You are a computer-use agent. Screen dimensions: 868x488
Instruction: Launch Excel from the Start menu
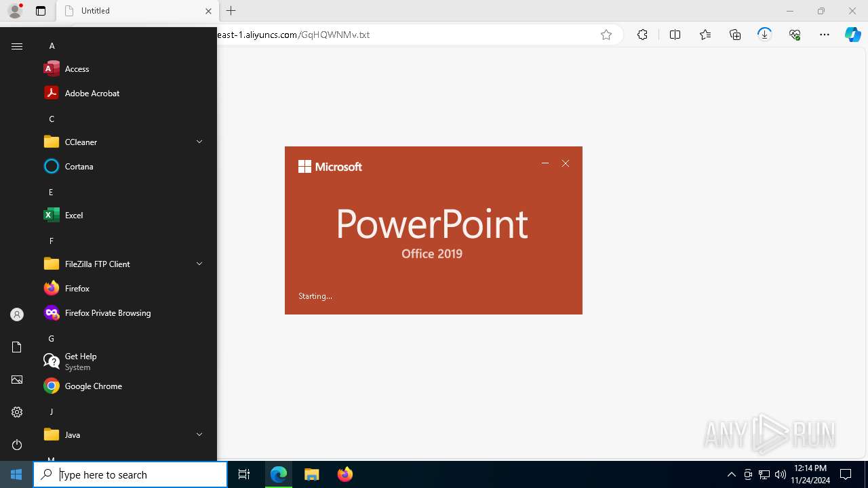tap(125, 216)
